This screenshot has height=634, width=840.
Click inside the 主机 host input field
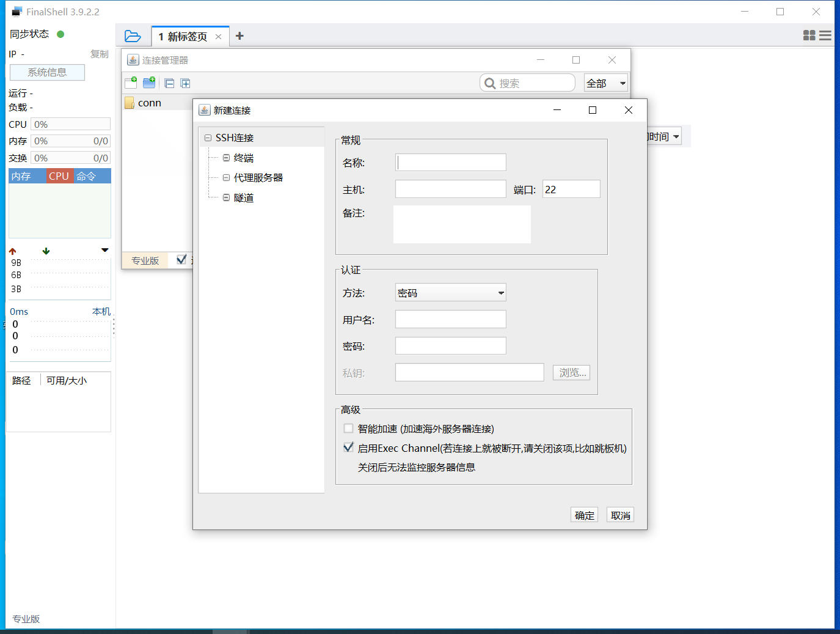tap(450, 189)
